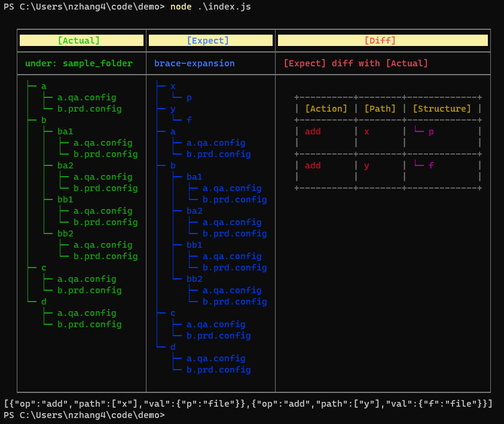This screenshot has width=504, height=424.
Task: Select folder 'a' in the blue Expect tree
Action: (173, 131)
